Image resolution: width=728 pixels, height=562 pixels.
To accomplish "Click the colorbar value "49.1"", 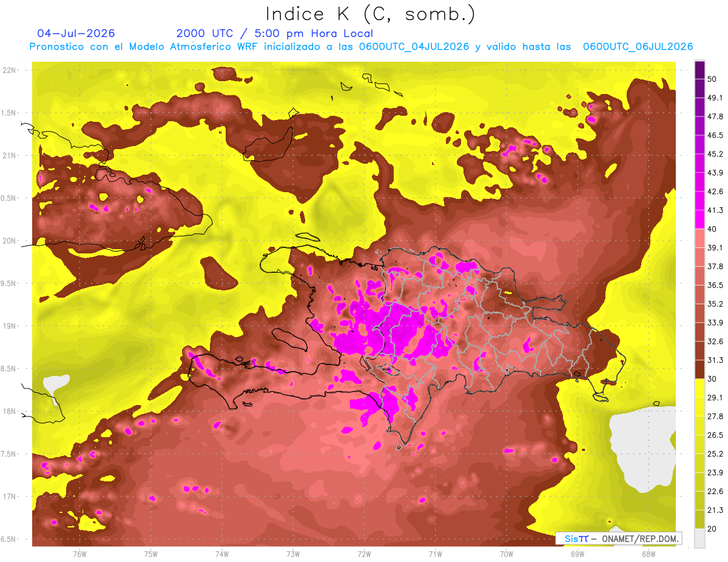I will click(715, 98).
